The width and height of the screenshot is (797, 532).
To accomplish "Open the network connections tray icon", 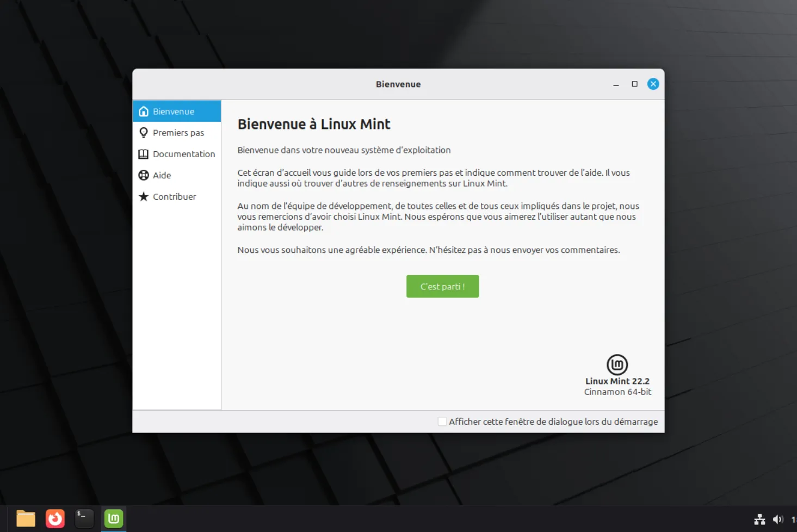I will 759,519.
